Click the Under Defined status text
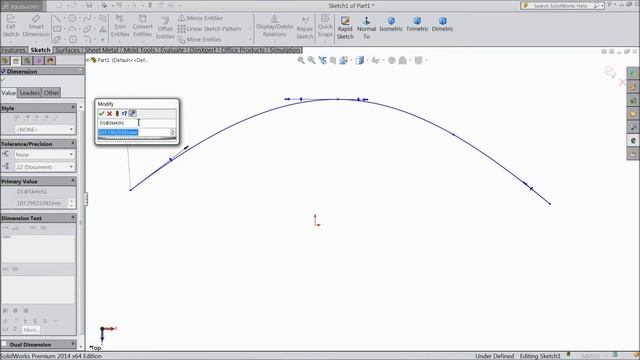The image size is (640, 360). [x=494, y=356]
